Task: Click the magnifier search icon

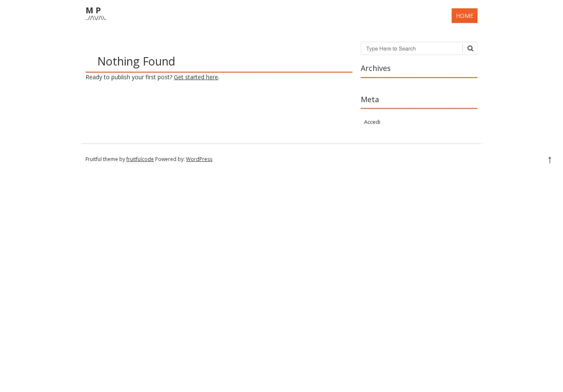Action: pyautogui.click(x=470, y=48)
